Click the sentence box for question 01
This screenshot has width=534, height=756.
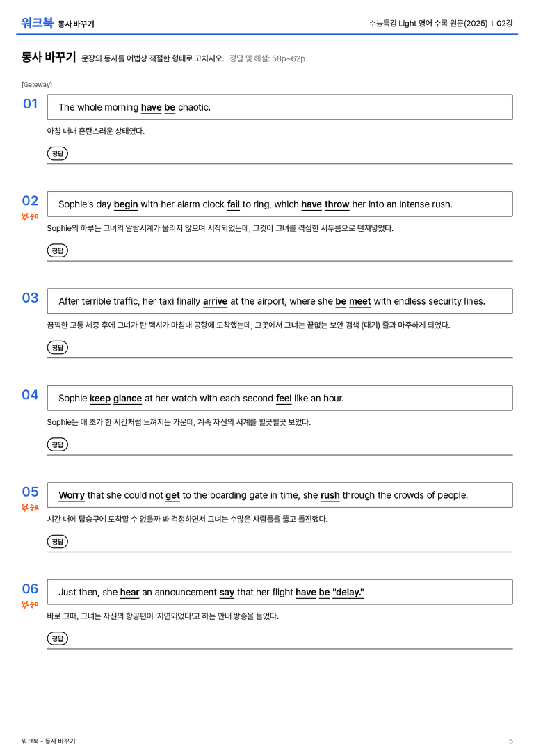pos(280,107)
